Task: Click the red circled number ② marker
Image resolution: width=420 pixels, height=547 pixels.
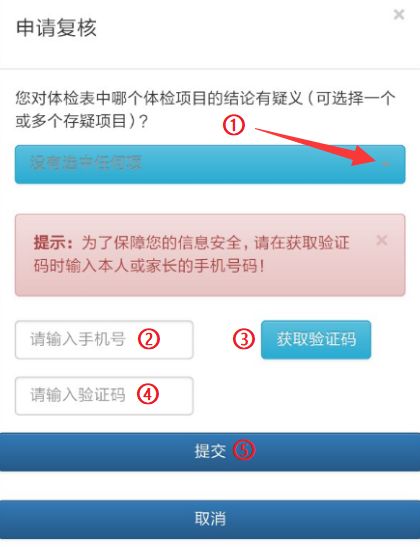Action: click(149, 339)
